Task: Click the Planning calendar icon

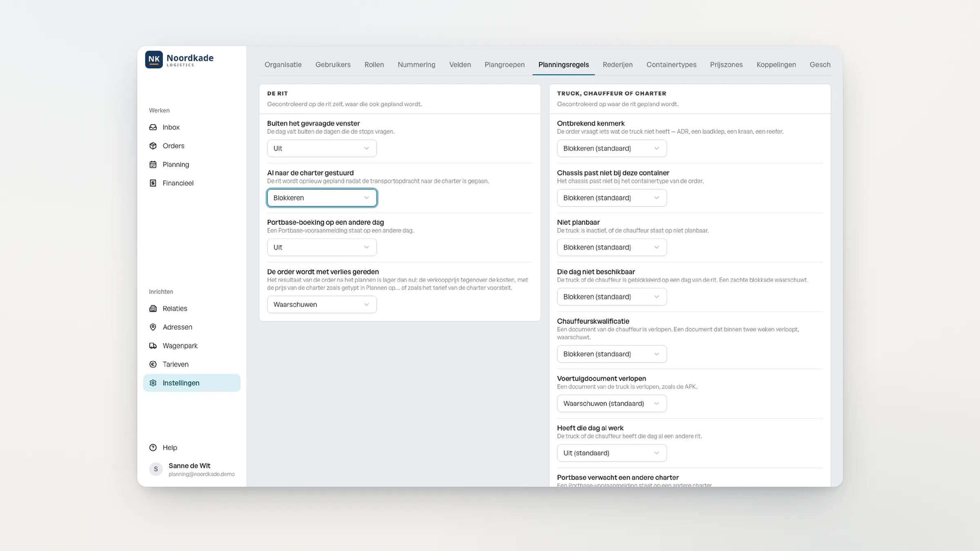Action: [153, 164]
